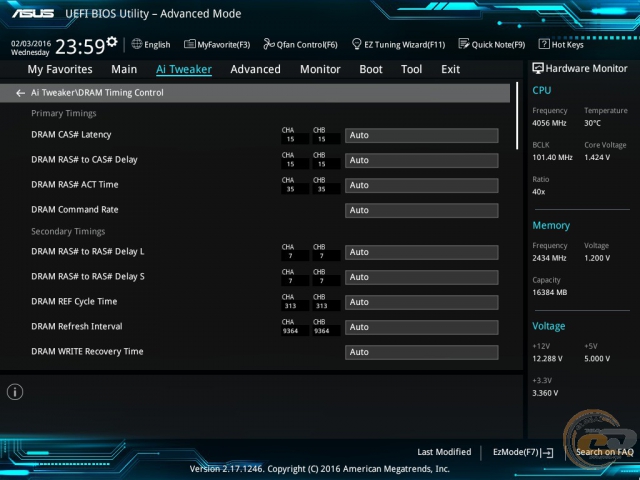Click the settings gear next to the clock

[112, 41]
